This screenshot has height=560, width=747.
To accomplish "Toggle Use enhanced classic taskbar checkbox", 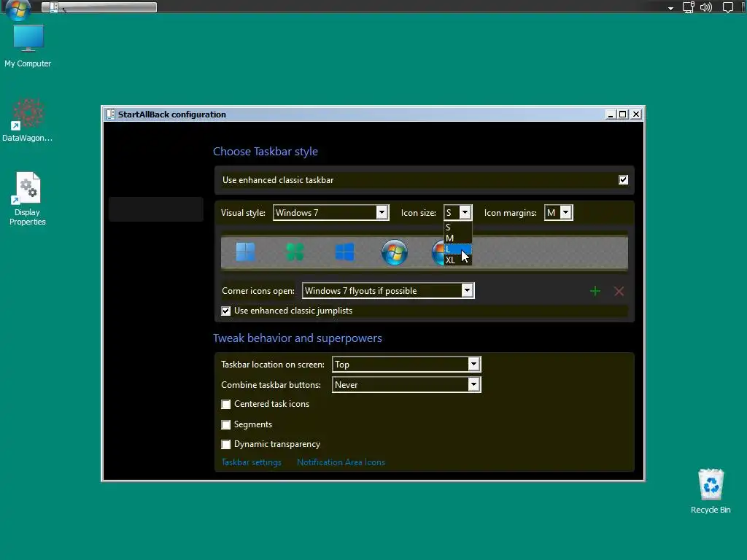I will click(x=623, y=180).
